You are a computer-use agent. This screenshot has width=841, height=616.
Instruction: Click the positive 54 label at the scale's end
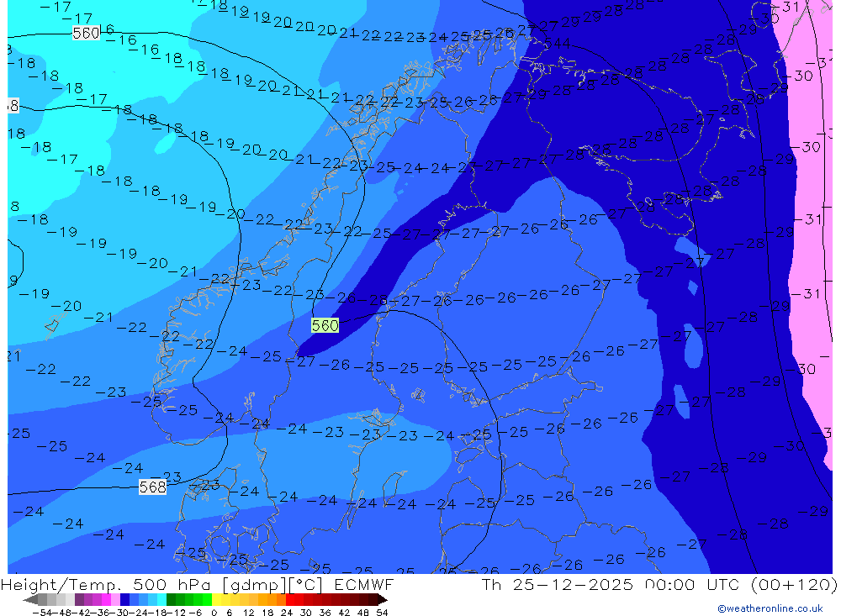tap(382, 613)
